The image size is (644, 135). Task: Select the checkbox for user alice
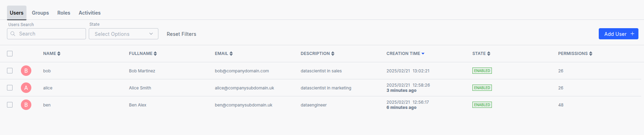[x=10, y=88]
